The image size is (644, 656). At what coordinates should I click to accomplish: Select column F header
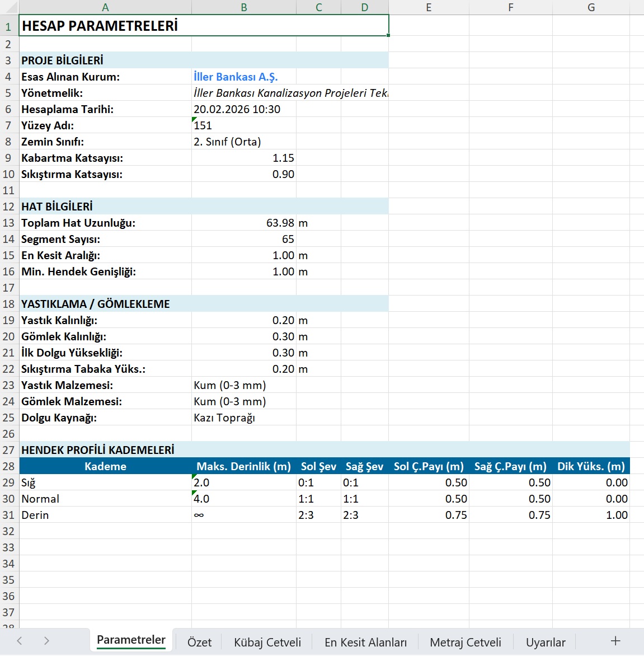pyautogui.click(x=511, y=7)
